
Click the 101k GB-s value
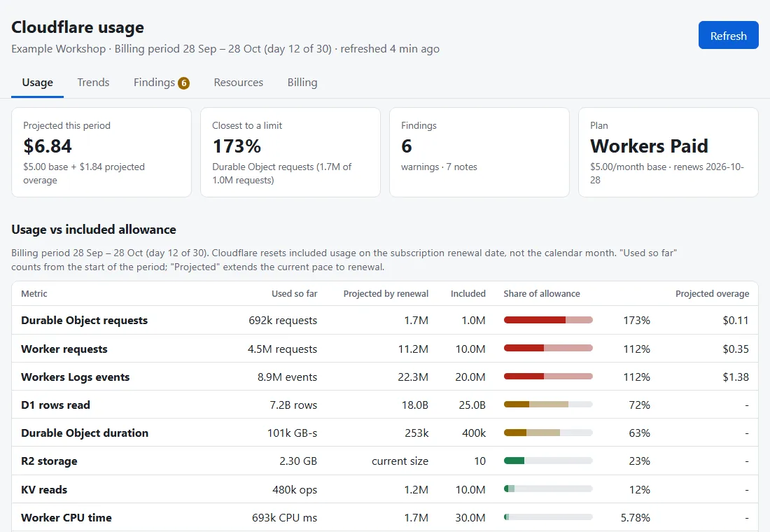pyautogui.click(x=292, y=433)
